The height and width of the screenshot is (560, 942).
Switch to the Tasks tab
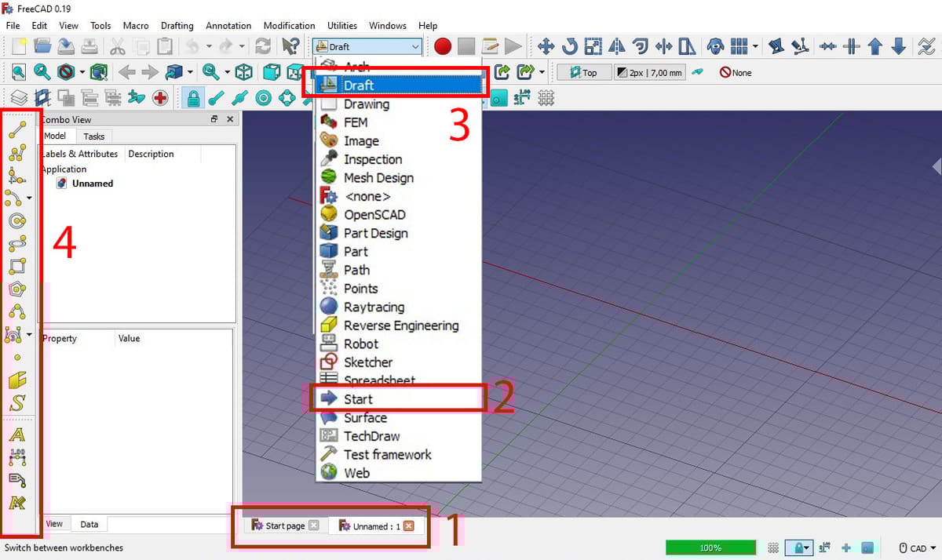pyautogui.click(x=94, y=136)
